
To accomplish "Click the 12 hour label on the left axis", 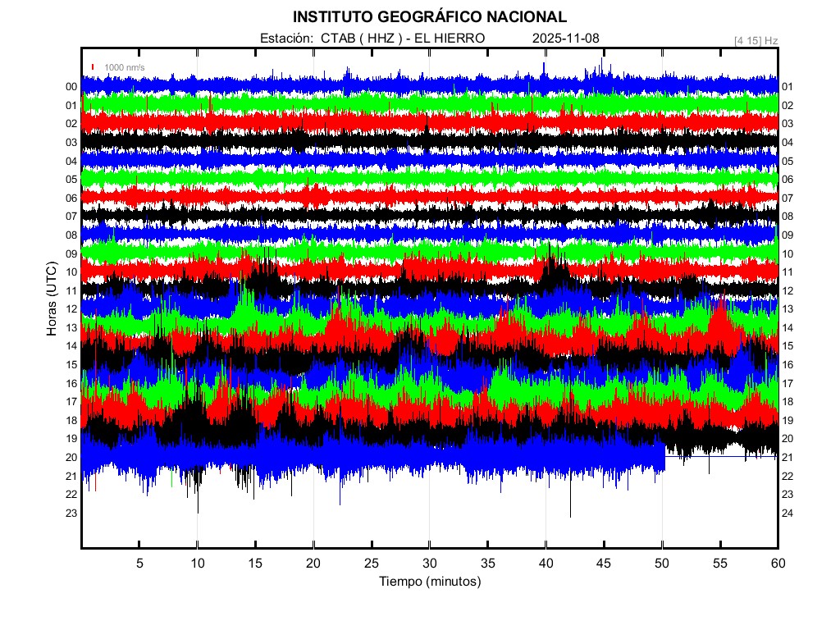I will pyautogui.click(x=71, y=309).
